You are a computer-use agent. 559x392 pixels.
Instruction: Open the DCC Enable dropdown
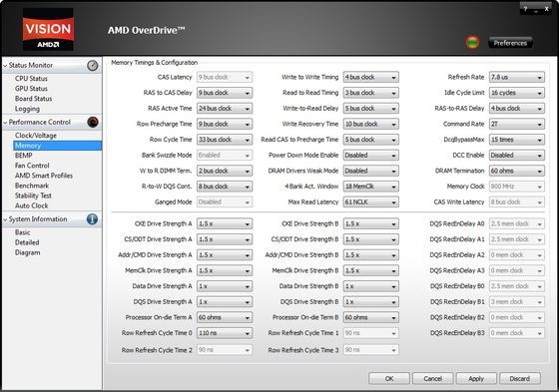[x=517, y=155]
